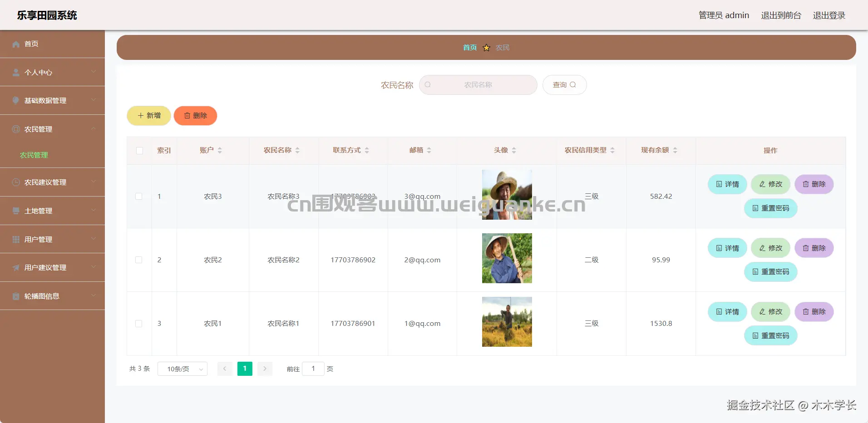868x423 pixels.
Task: Tick the select-all checkbox in table header
Action: [139, 151]
